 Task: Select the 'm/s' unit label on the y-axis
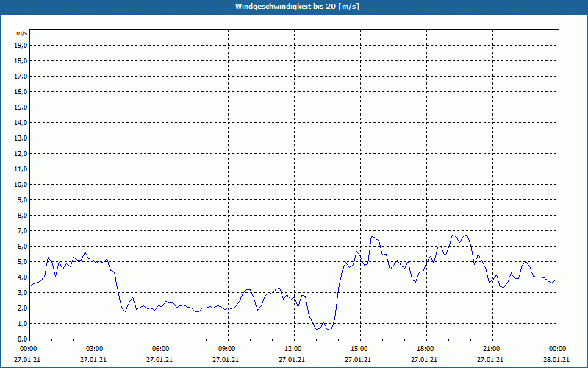click(x=22, y=33)
